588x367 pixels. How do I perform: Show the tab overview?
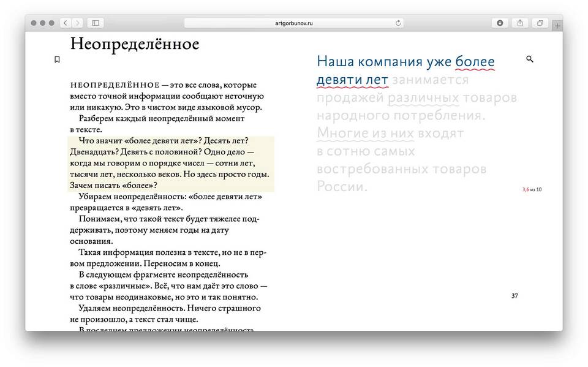click(x=540, y=23)
